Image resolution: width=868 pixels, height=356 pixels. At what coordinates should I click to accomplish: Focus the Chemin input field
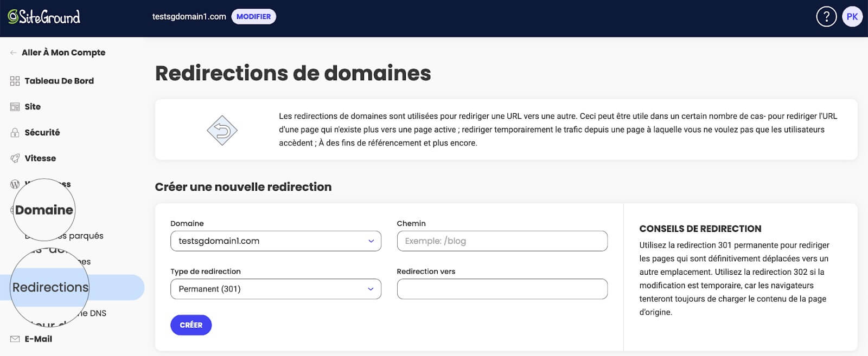point(502,241)
